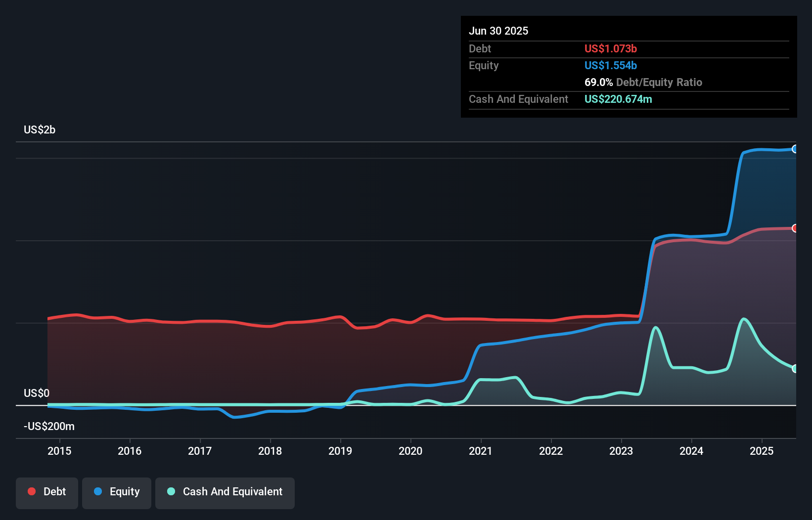
Task: Click the red Debt legend dot
Action: tap(32, 491)
